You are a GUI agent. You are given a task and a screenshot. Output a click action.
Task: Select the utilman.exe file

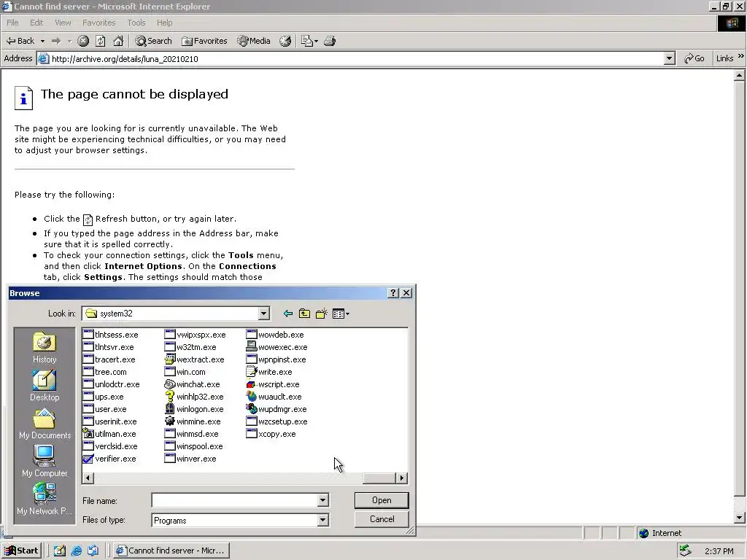tap(109, 434)
